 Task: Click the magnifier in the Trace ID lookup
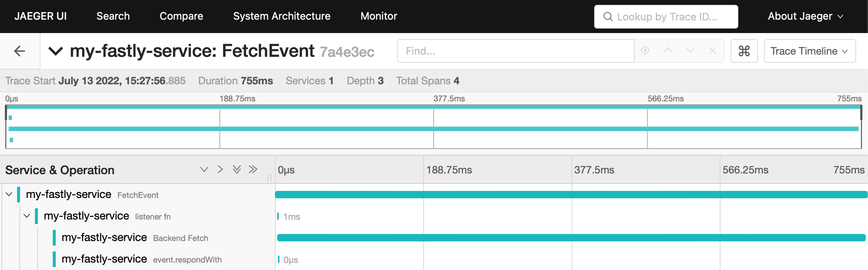tap(607, 16)
